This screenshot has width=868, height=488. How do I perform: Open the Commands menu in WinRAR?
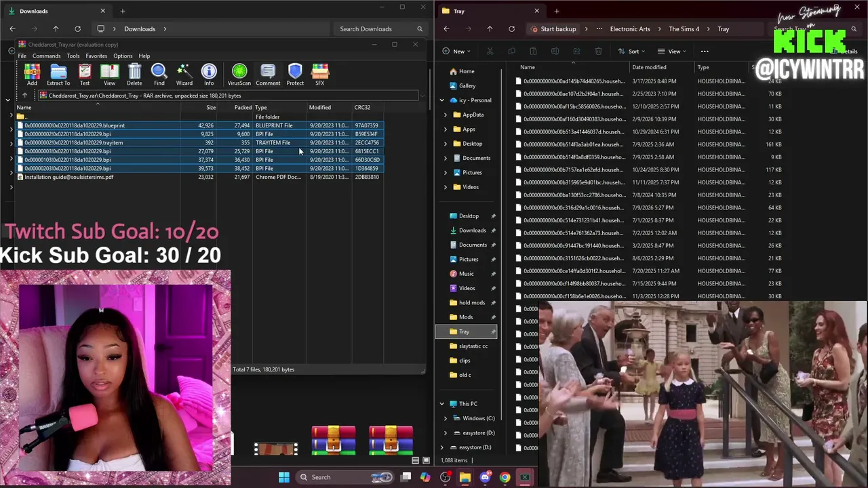[46, 56]
